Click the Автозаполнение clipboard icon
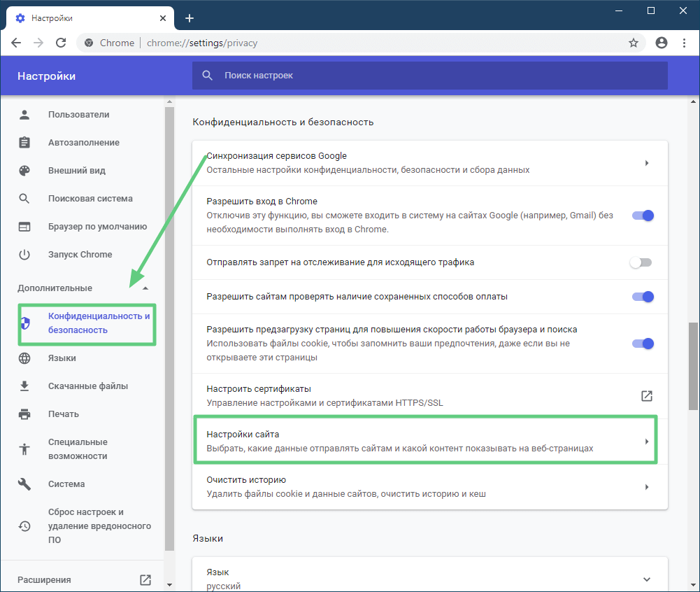This screenshot has width=700, height=592. [x=24, y=143]
